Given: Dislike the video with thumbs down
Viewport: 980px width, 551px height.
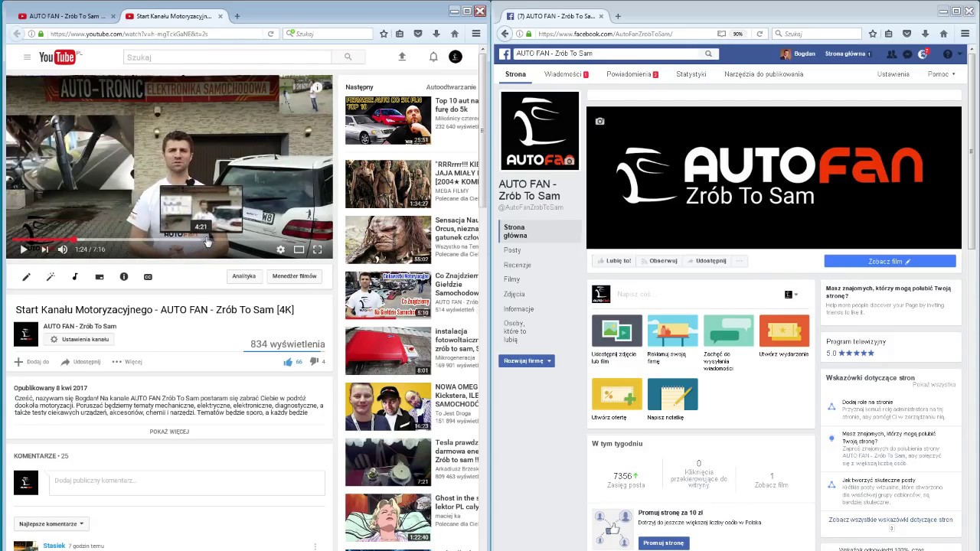Looking at the screenshot, I should click(x=314, y=362).
